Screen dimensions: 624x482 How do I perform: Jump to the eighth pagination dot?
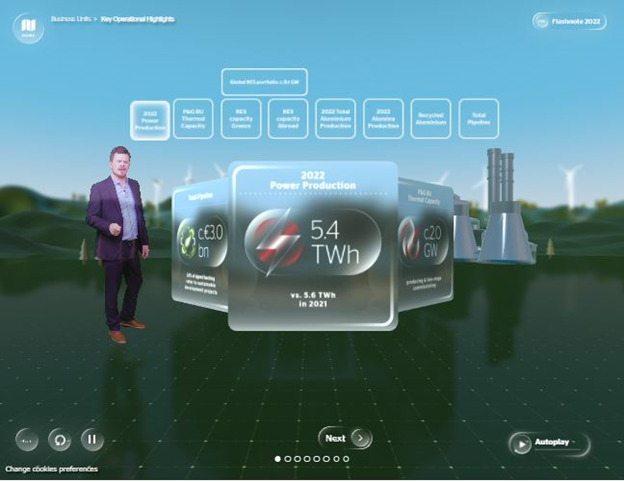(346, 459)
